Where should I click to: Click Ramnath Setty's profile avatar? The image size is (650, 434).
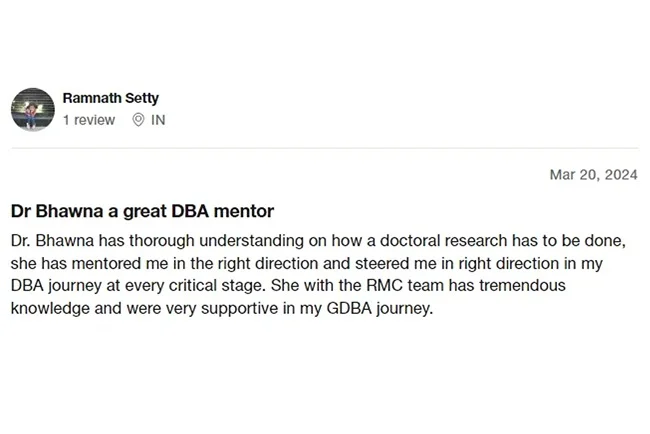pyautogui.click(x=32, y=109)
